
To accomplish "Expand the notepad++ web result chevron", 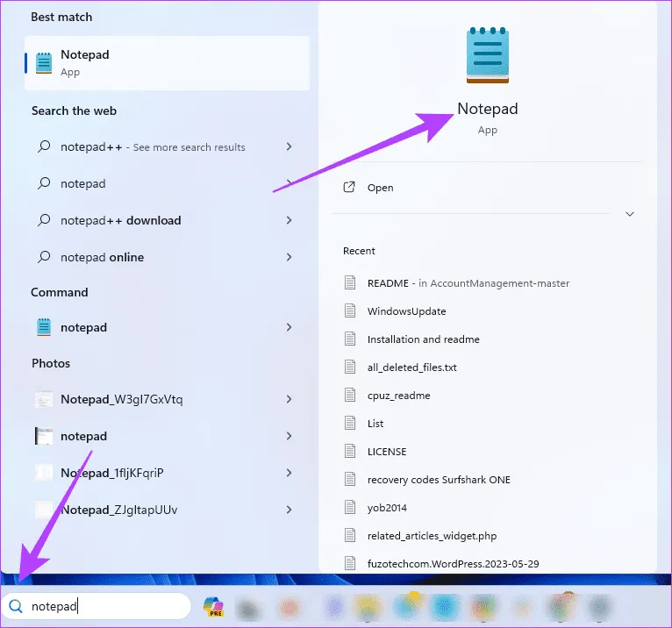I will pyautogui.click(x=290, y=147).
